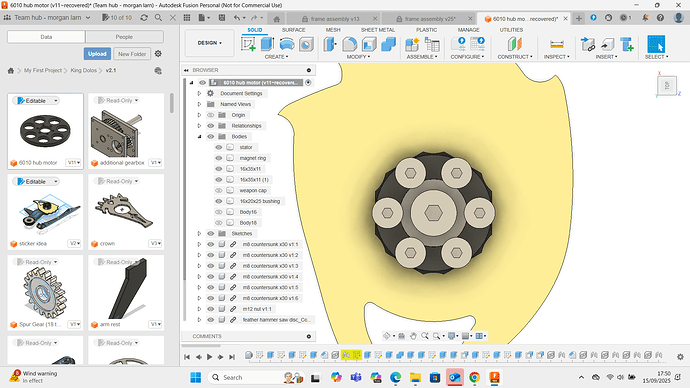The image size is (690, 388).
Task: Click the New Folder button
Action: (x=132, y=54)
